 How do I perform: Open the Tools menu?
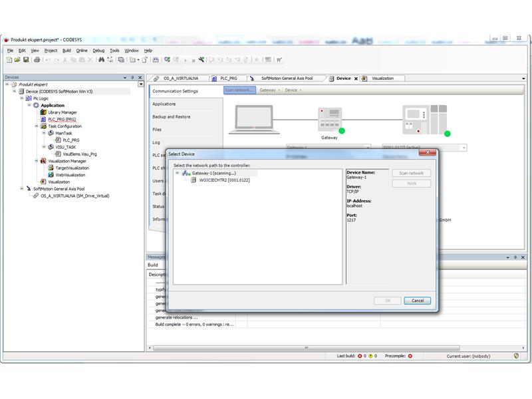click(x=114, y=51)
